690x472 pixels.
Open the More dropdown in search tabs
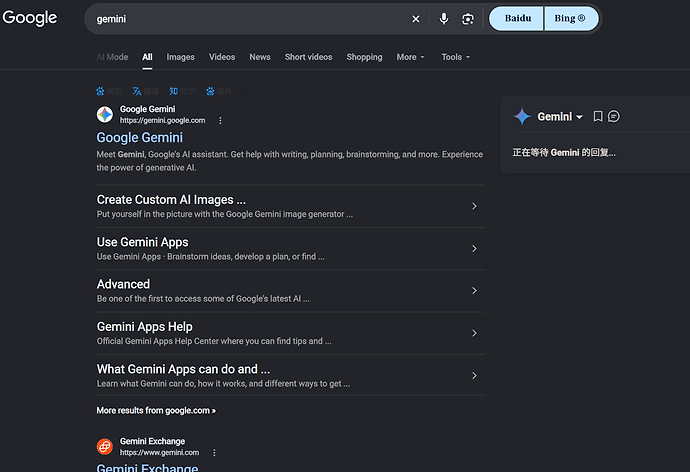410,57
